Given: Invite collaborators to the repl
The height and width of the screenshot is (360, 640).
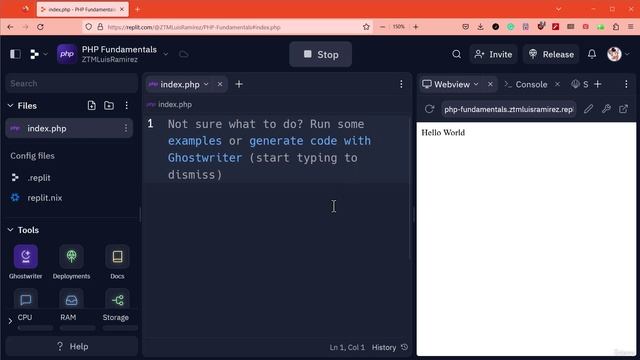Looking at the screenshot, I should [x=493, y=54].
